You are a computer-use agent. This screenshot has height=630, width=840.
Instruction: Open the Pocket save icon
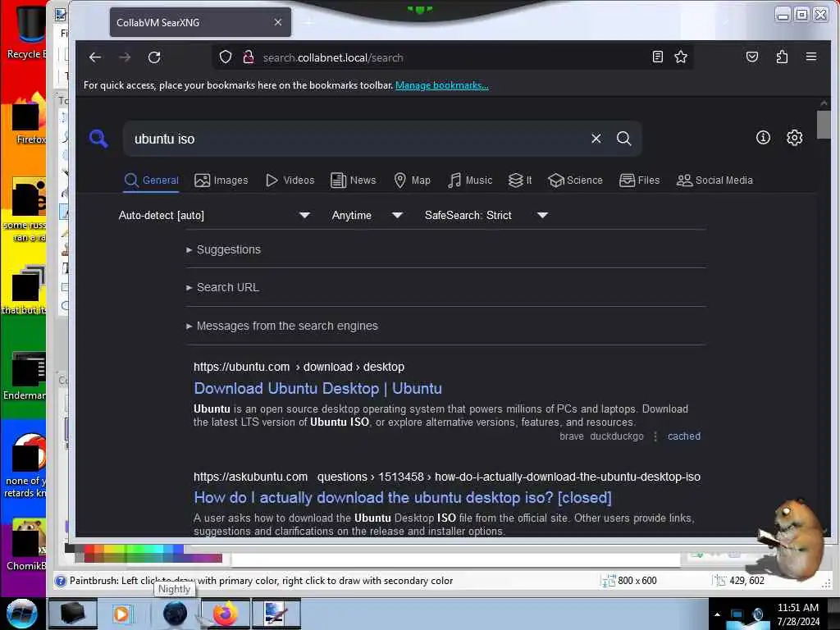tap(752, 57)
